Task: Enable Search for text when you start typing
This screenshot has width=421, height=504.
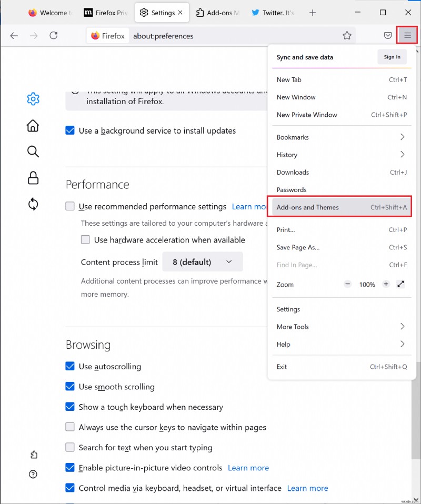Action: [x=70, y=447]
